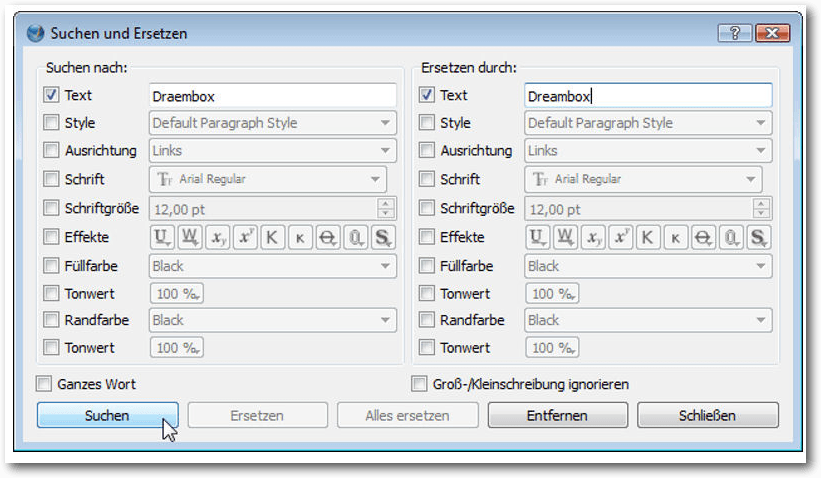The width and height of the screenshot is (821, 478).
Task: Toggle All Caps large K icon under Ersetzen durch
Action: click(x=648, y=238)
